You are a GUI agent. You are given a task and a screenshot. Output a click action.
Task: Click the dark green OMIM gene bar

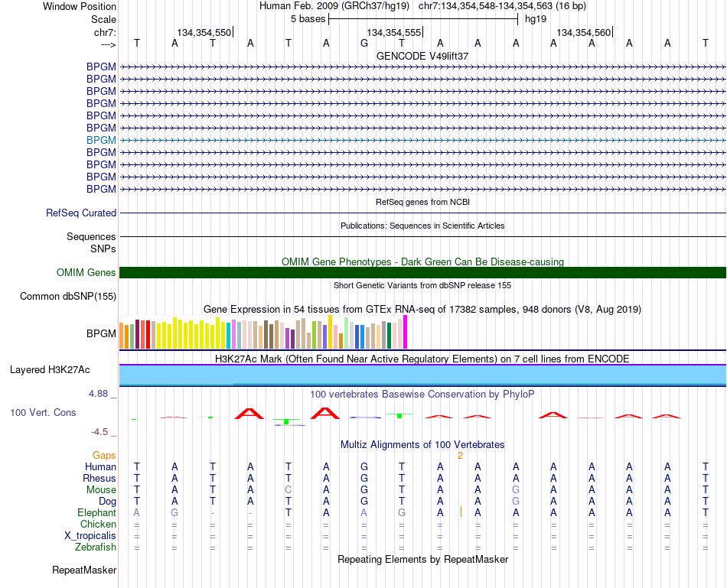(x=422, y=272)
